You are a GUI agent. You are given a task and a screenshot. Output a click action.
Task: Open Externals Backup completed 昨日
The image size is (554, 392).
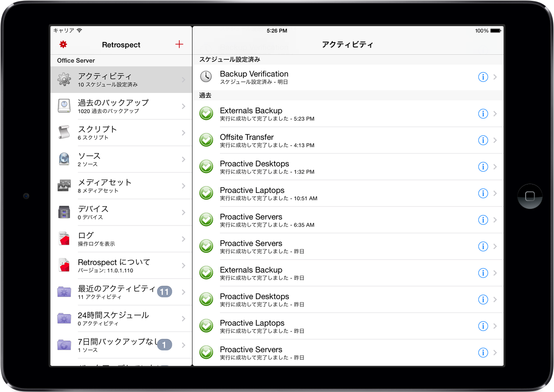[348, 273]
